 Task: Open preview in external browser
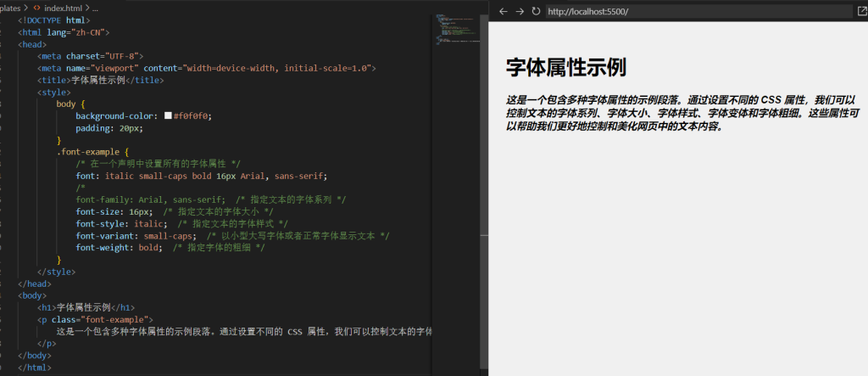click(862, 11)
